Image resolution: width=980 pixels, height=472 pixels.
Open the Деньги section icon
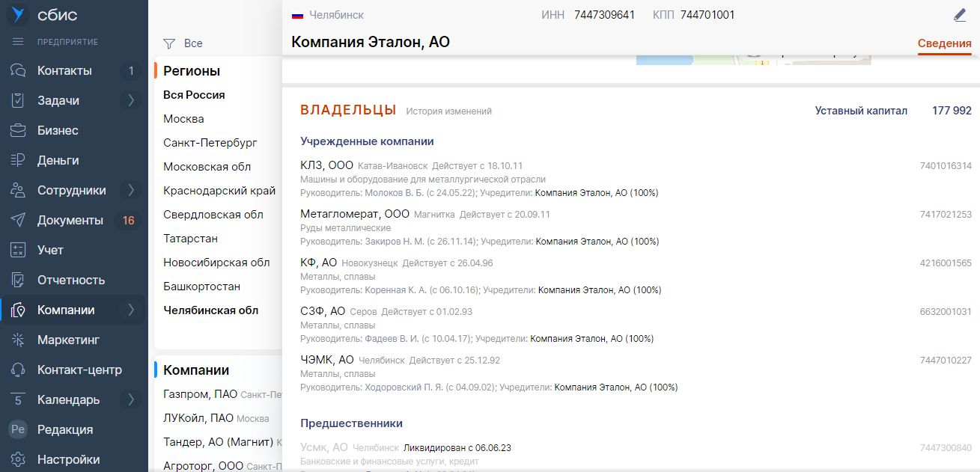tap(18, 160)
